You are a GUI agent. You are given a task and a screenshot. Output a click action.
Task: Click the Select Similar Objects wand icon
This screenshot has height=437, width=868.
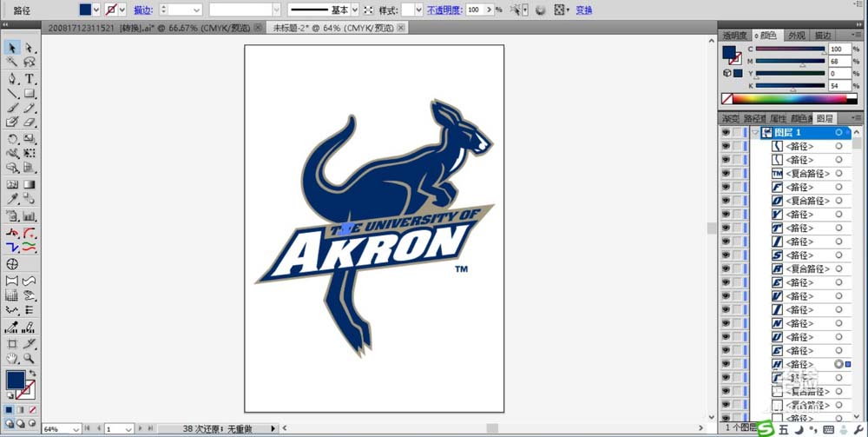pyautogui.click(x=515, y=10)
